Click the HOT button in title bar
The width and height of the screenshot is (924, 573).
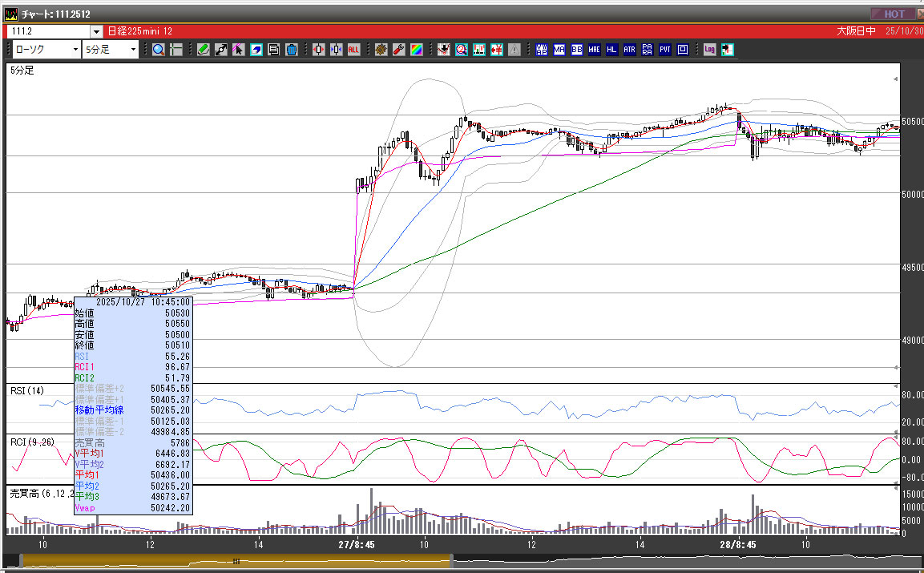(x=894, y=14)
